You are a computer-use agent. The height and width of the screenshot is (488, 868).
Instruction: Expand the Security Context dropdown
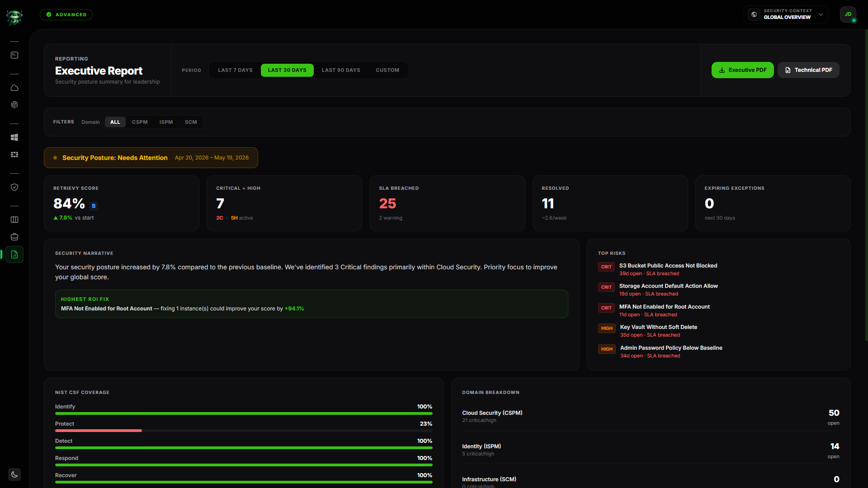click(786, 14)
